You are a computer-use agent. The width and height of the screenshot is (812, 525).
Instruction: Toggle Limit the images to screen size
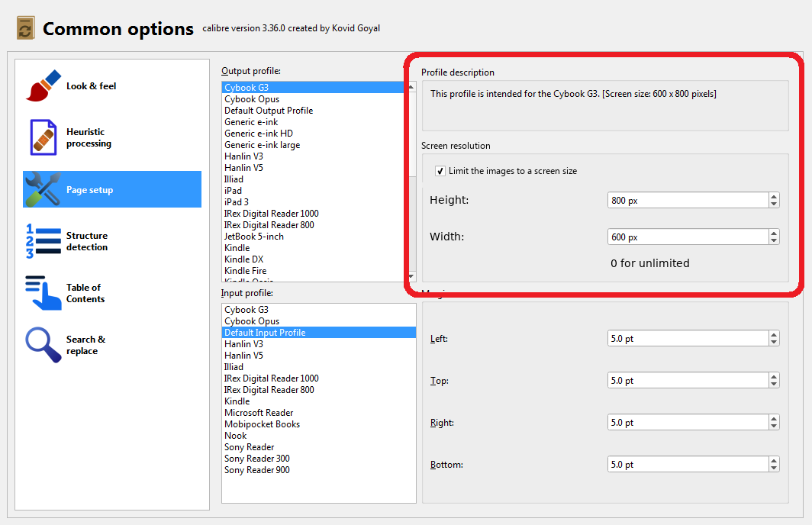440,171
